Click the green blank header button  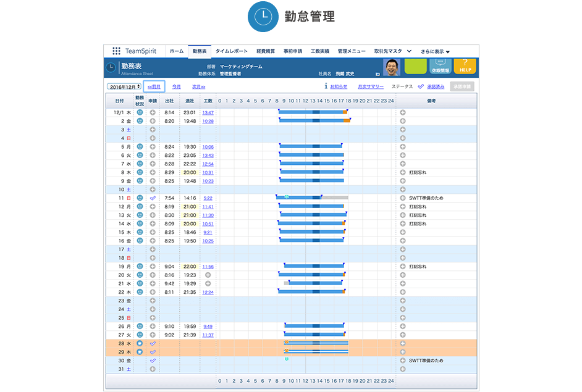click(415, 67)
